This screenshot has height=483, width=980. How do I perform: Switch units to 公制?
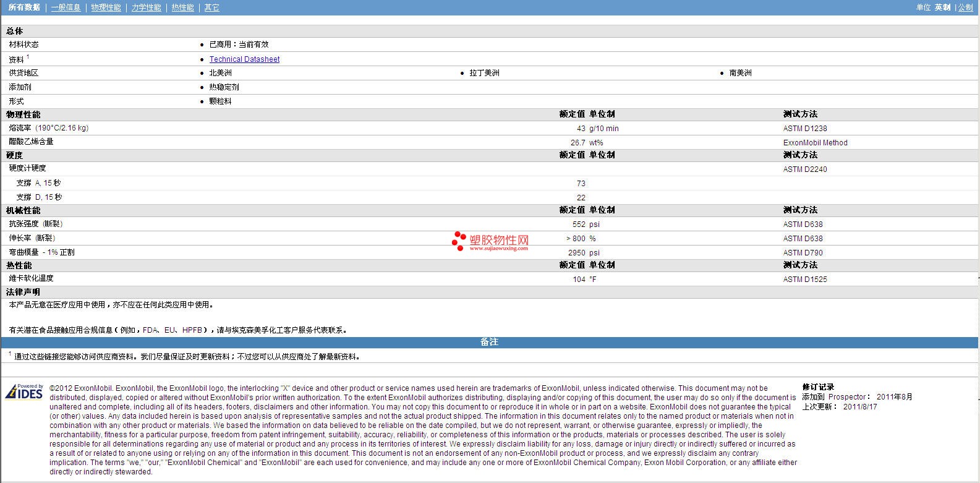(966, 7)
